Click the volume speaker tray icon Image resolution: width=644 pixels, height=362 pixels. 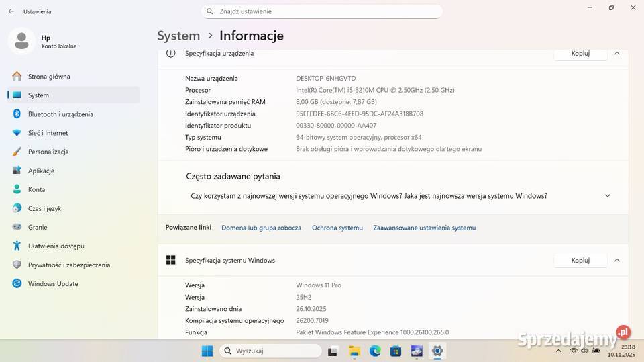tap(584, 351)
